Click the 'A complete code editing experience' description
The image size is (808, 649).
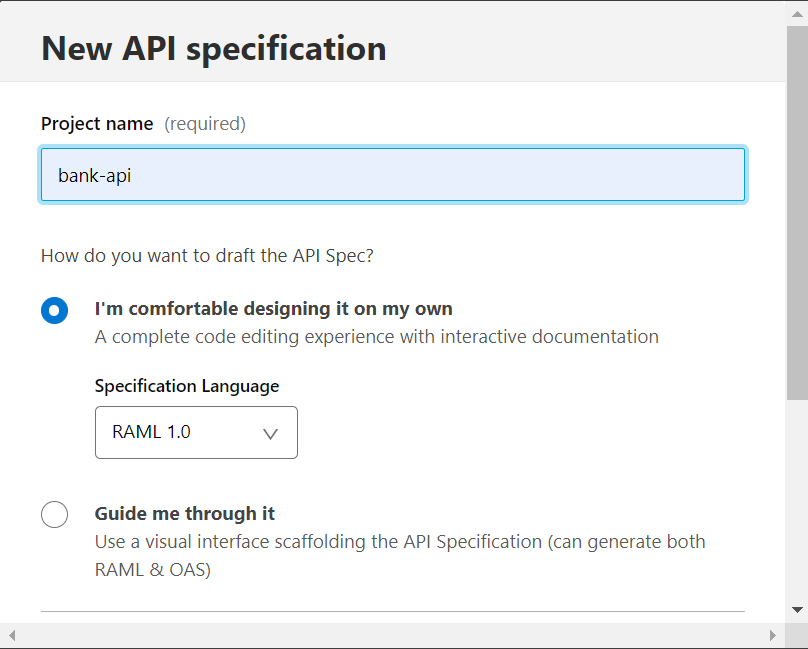coord(376,336)
